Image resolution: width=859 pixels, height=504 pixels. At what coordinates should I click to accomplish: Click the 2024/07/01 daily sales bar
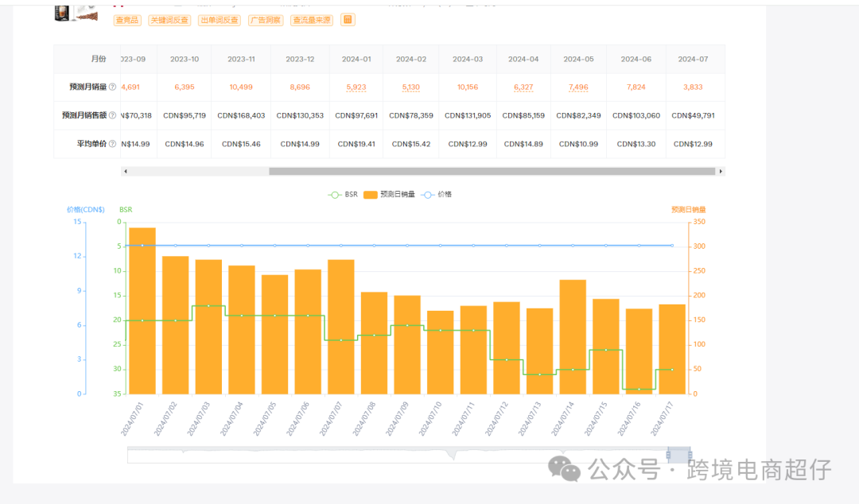tap(142, 310)
